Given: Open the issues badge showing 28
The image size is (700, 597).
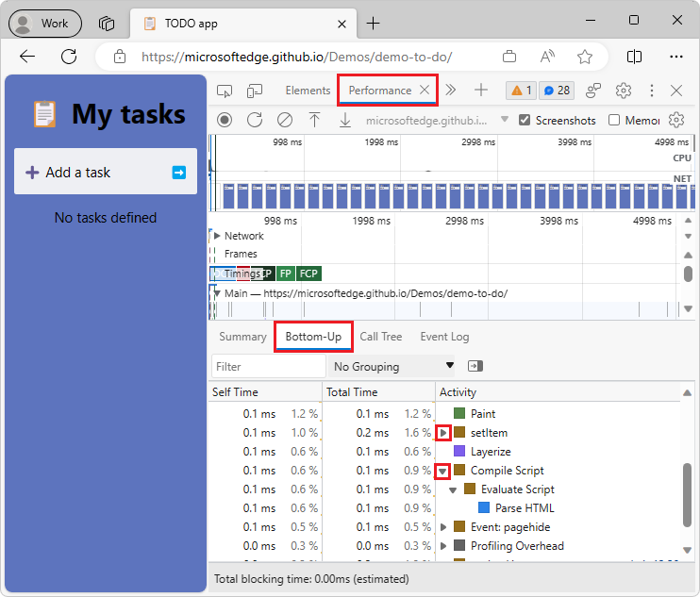Looking at the screenshot, I should point(557,91).
